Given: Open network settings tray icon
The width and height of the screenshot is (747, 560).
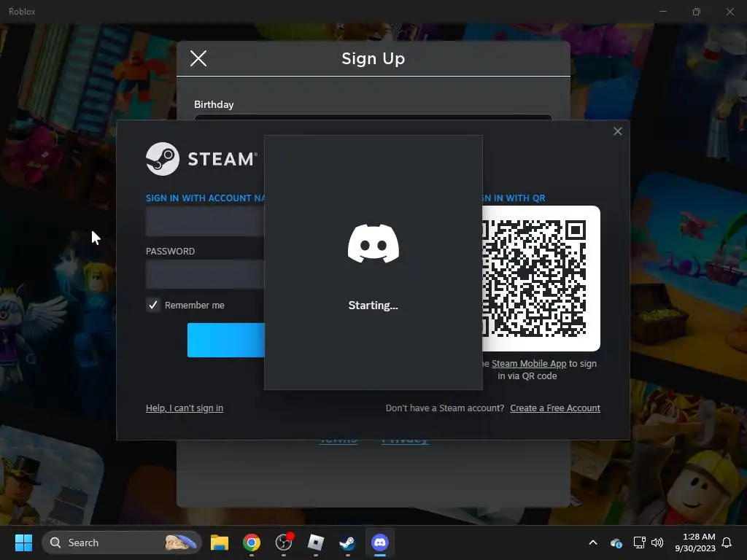Looking at the screenshot, I should 639,542.
